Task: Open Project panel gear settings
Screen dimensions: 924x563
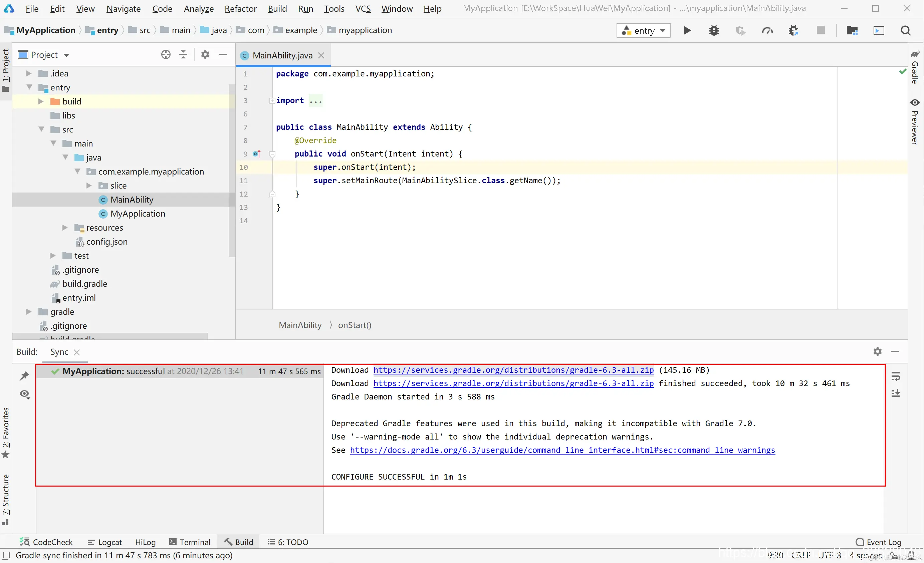Action: [x=205, y=55]
